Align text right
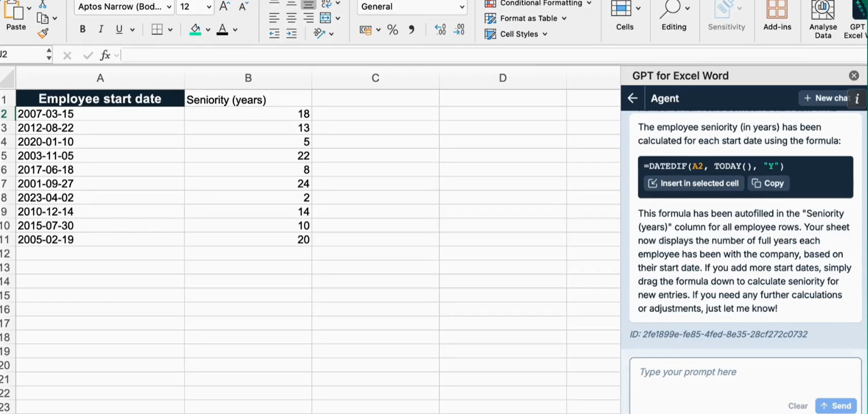868x414 pixels. pyautogui.click(x=309, y=18)
